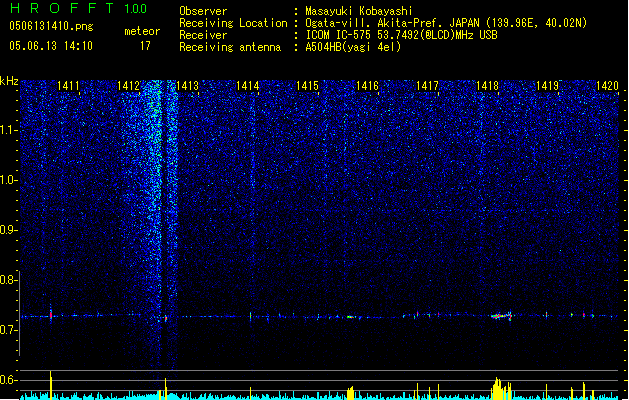This screenshot has width=629, height=400.
Task: Click the yellow level cluster below 1418
Action: coord(501,388)
